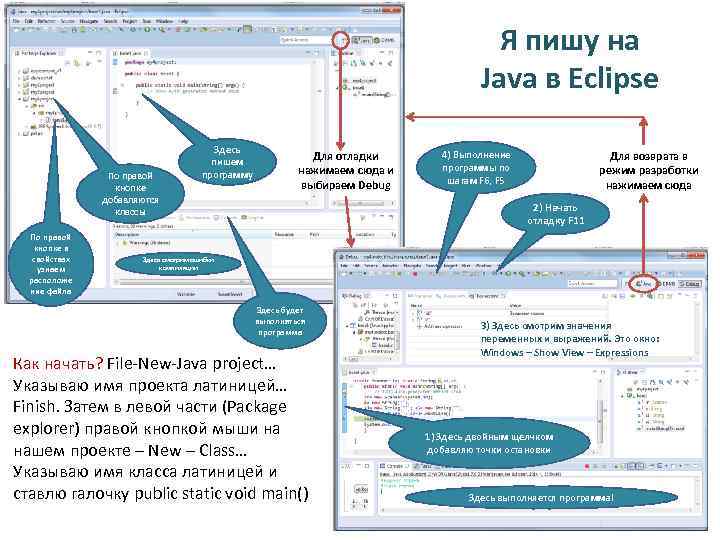Click Writable in upper status bar
720x540 pixels.
(x=186, y=294)
